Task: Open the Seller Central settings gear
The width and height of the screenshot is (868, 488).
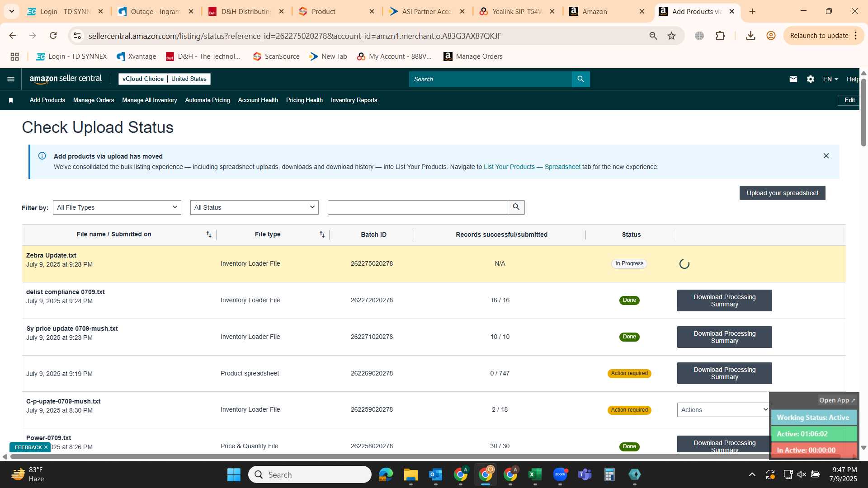Action: (810, 79)
